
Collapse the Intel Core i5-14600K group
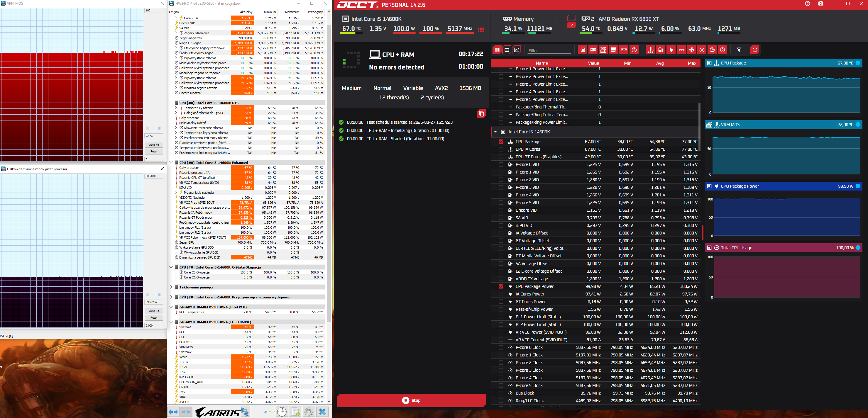point(495,132)
